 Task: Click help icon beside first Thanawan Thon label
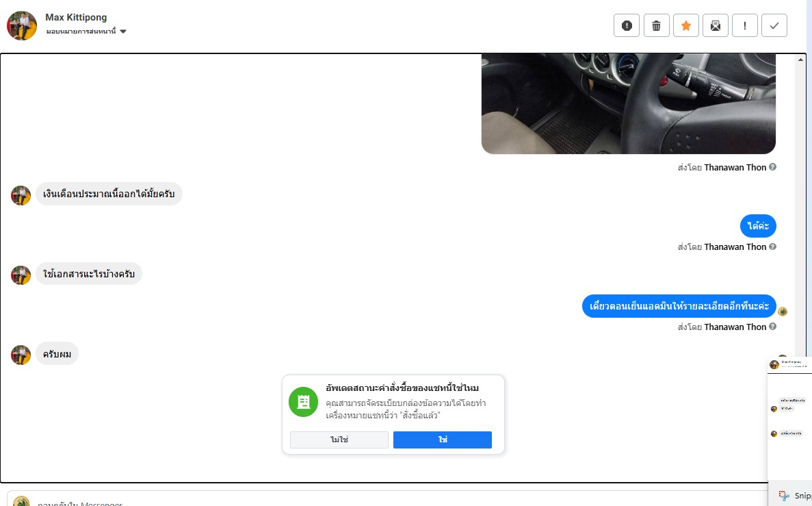(x=772, y=167)
